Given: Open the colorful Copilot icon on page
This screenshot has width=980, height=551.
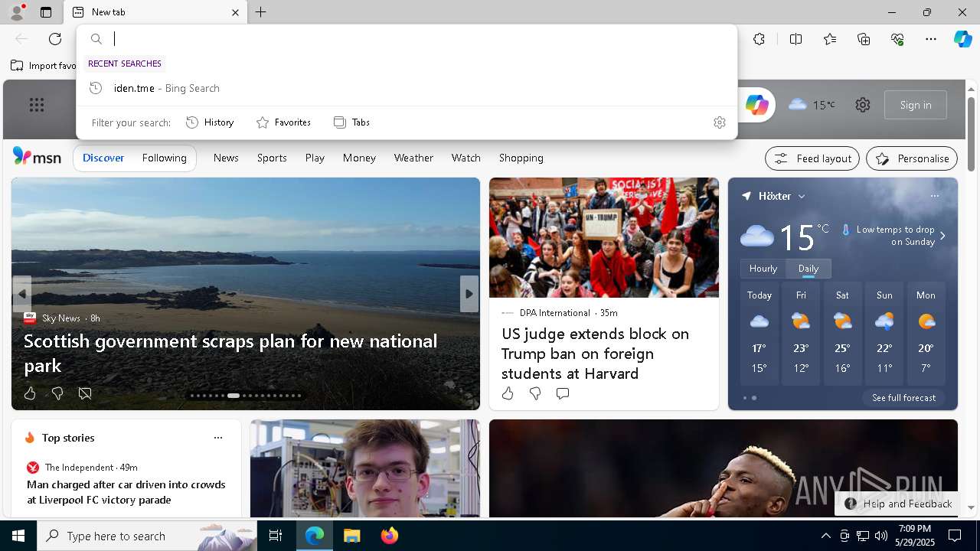Looking at the screenshot, I should [x=756, y=105].
